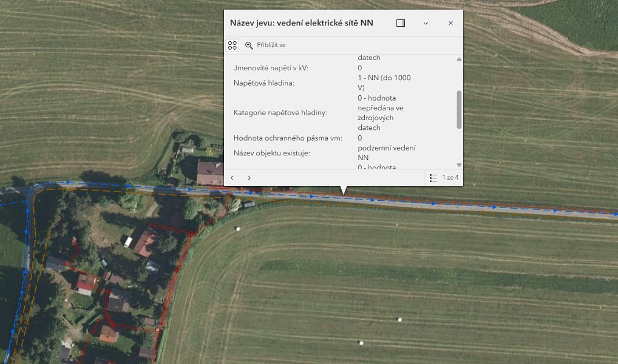Image resolution: width=618 pixels, height=364 pixels.
Task: Select the value '1 - NN (do 1000 V)'
Action: (x=384, y=83)
